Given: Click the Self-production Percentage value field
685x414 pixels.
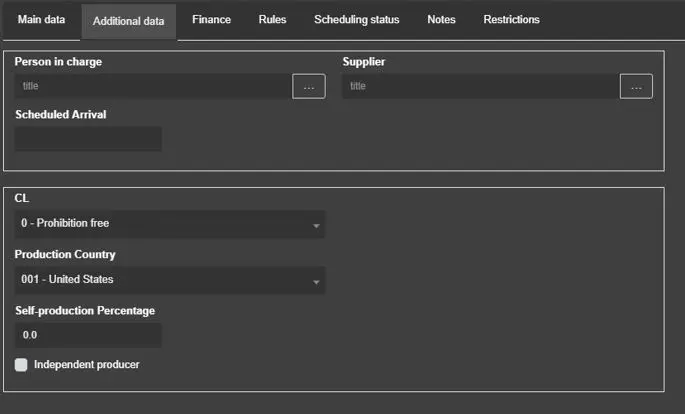Looking at the screenshot, I should [x=88, y=335].
